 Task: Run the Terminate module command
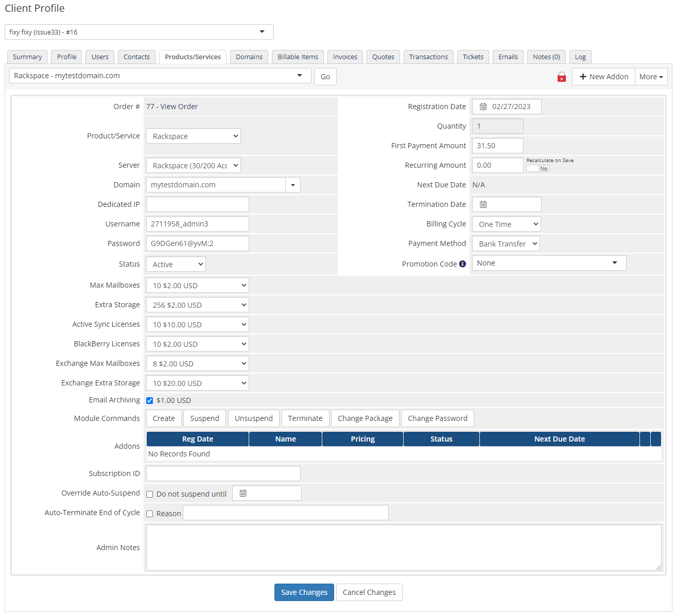[305, 418]
